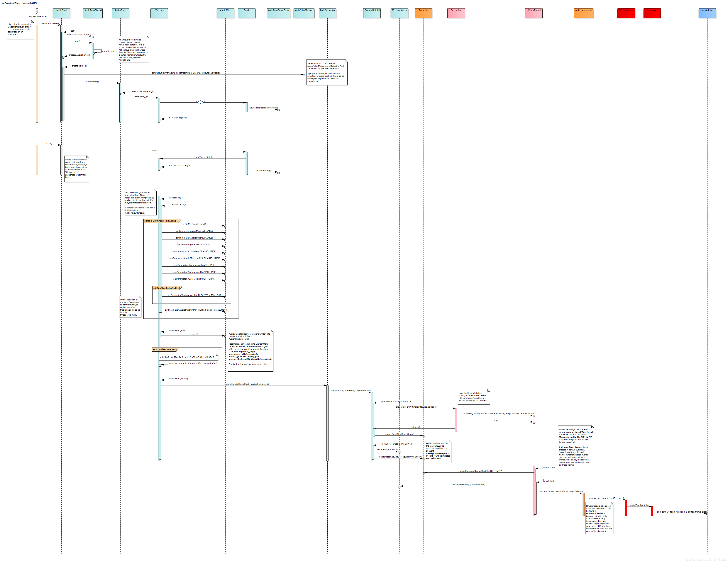Click the MessageQueue lifeline header box
728x563 pixels.
click(399, 13)
